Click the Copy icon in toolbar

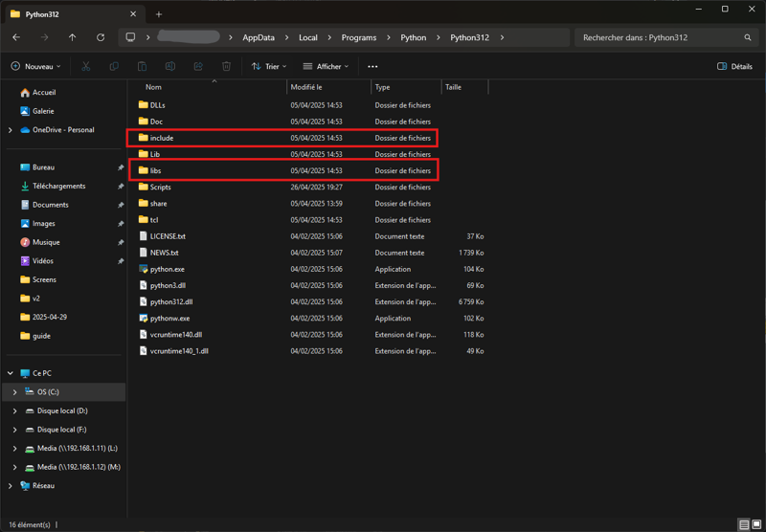tap(114, 66)
